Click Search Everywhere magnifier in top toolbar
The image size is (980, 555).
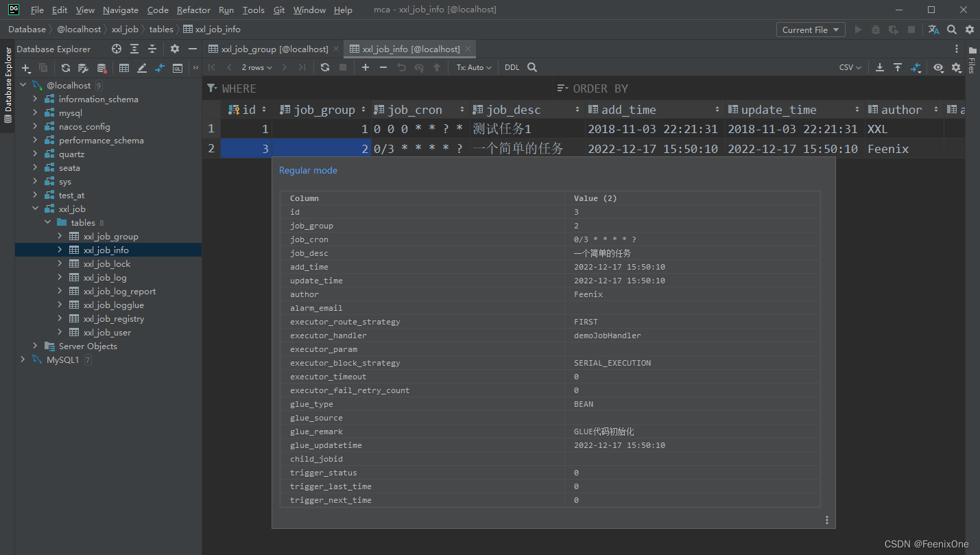(952, 29)
